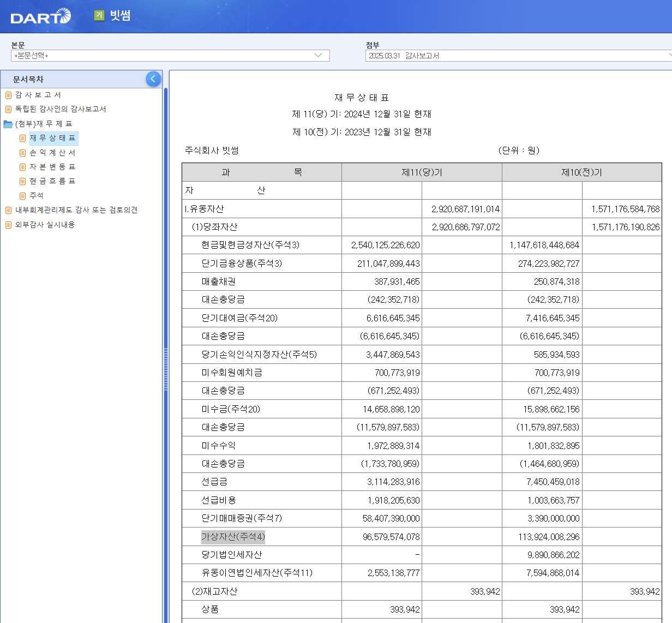Select 현금흐름표 from the sidebar
672x623 pixels.
click(x=52, y=181)
